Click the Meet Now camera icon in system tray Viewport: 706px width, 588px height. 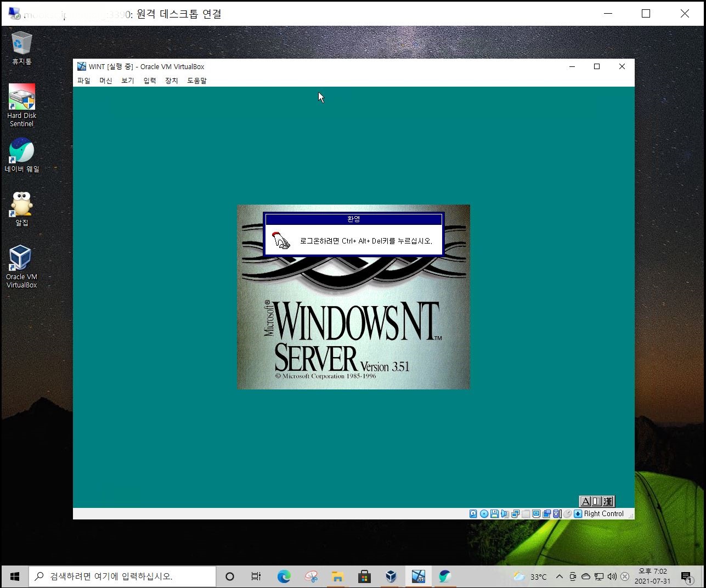pos(573,576)
